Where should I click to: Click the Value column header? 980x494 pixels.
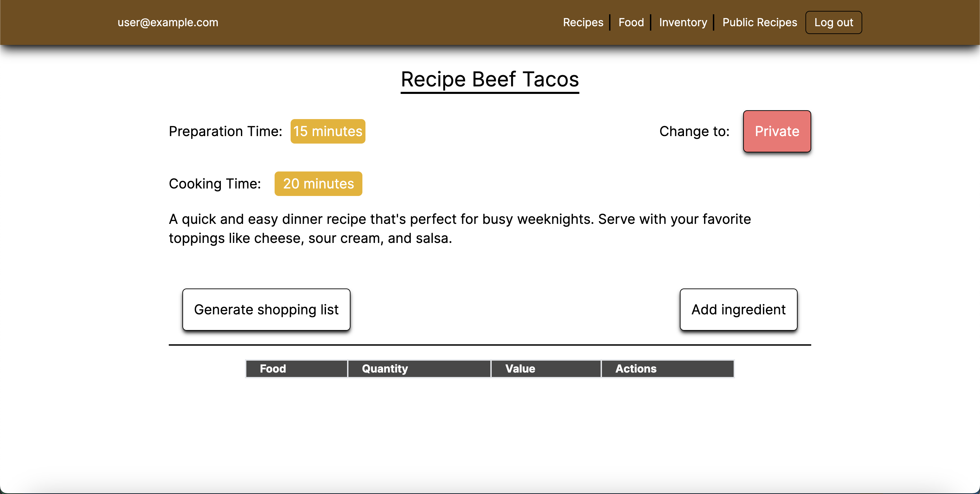click(x=520, y=368)
